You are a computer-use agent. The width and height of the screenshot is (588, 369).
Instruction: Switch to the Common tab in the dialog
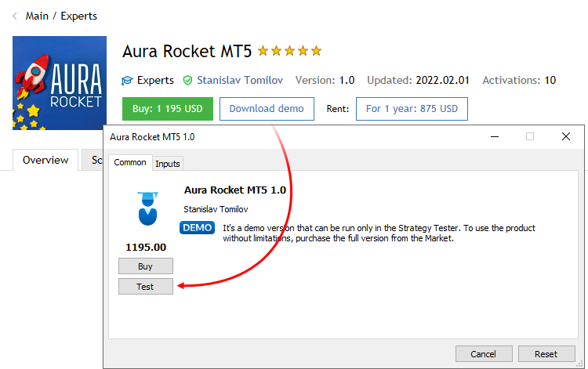click(130, 163)
